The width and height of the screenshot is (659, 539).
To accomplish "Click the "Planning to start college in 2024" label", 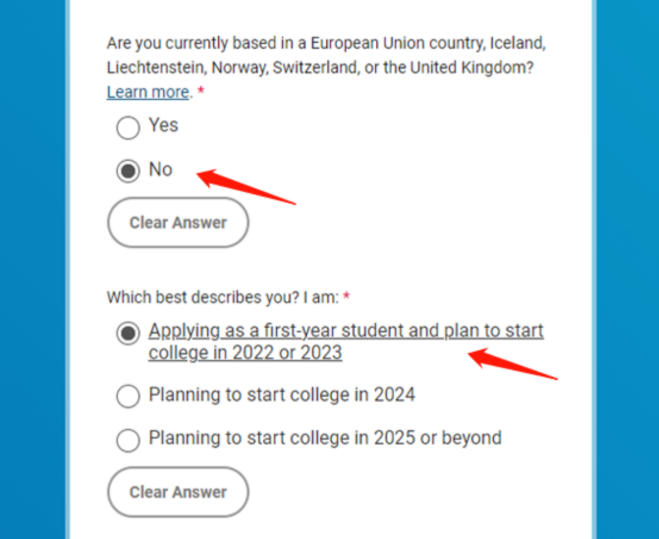I will [x=281, y=395].
